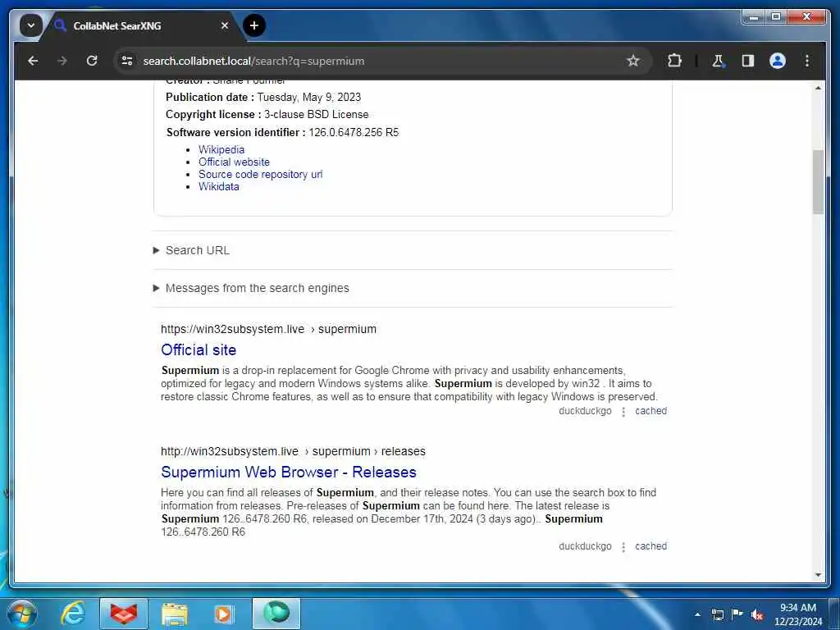Close the CollabNet SearXNG tab
The height and width of the screenshot is (630, 840).
tap(225, 25)
